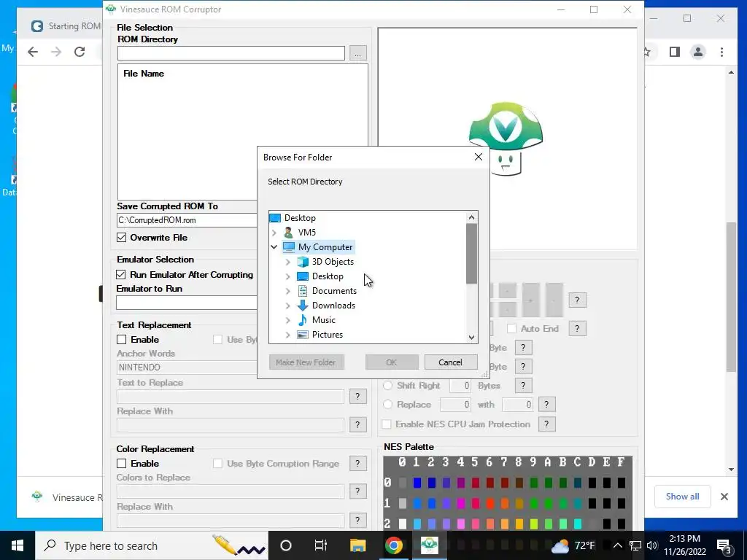The width and height of the screenshot is (747, 560).
Task: Select Shift Right radio button
Action: [x=388, y=385]
